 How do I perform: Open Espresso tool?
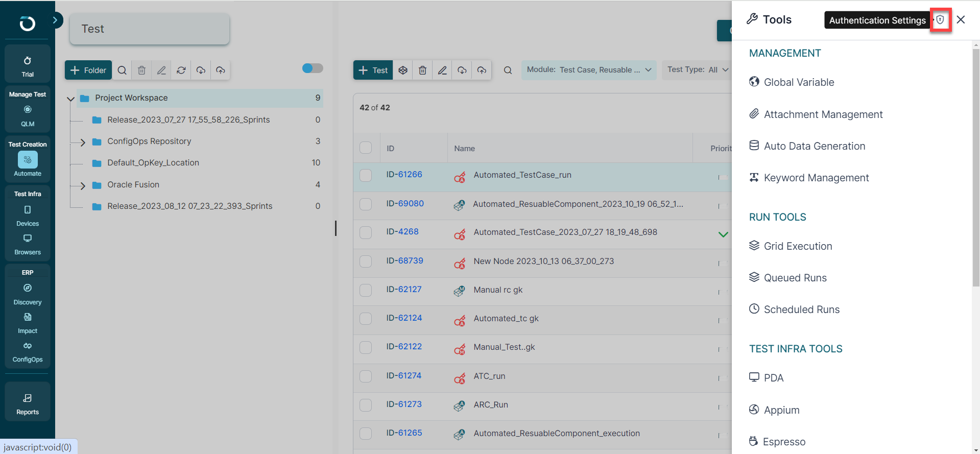[x=777, y=442]
